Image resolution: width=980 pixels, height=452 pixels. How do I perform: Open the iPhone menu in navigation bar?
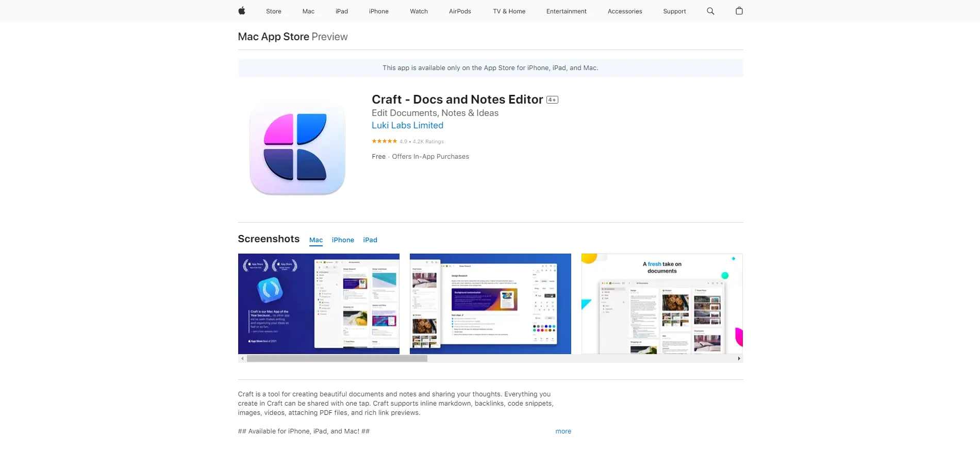coord(379,11)
